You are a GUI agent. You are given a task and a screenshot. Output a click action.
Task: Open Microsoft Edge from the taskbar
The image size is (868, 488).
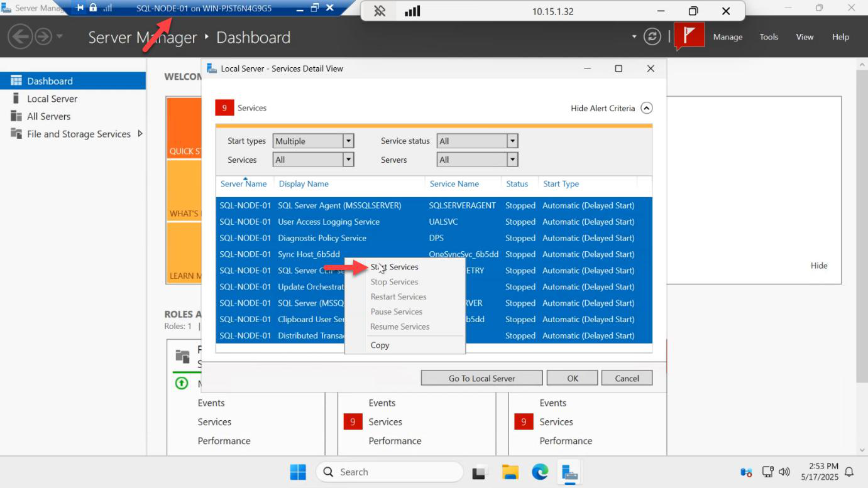tap(540, 472)
